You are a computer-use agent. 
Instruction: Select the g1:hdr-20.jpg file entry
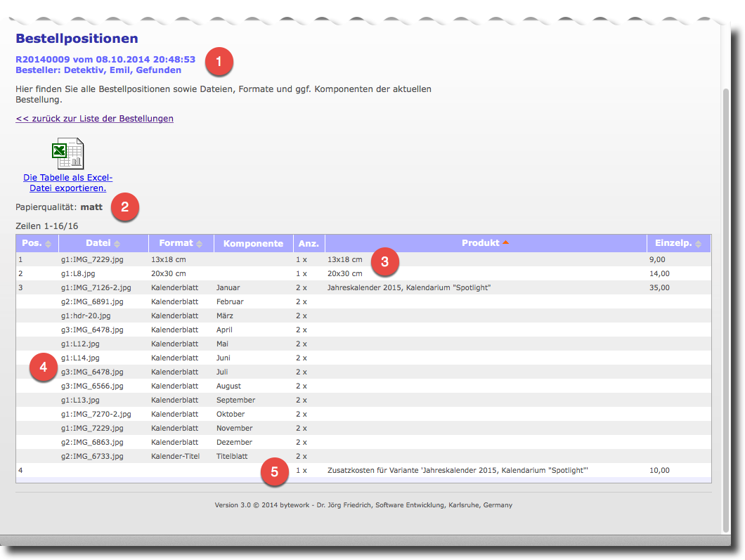click(86, 315)
